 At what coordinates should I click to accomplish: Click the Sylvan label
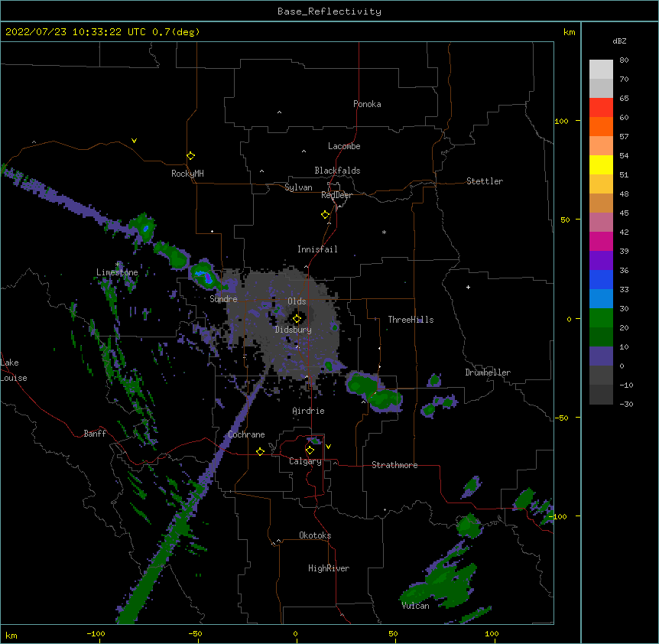pyautogui.click(x=298, y=187)
